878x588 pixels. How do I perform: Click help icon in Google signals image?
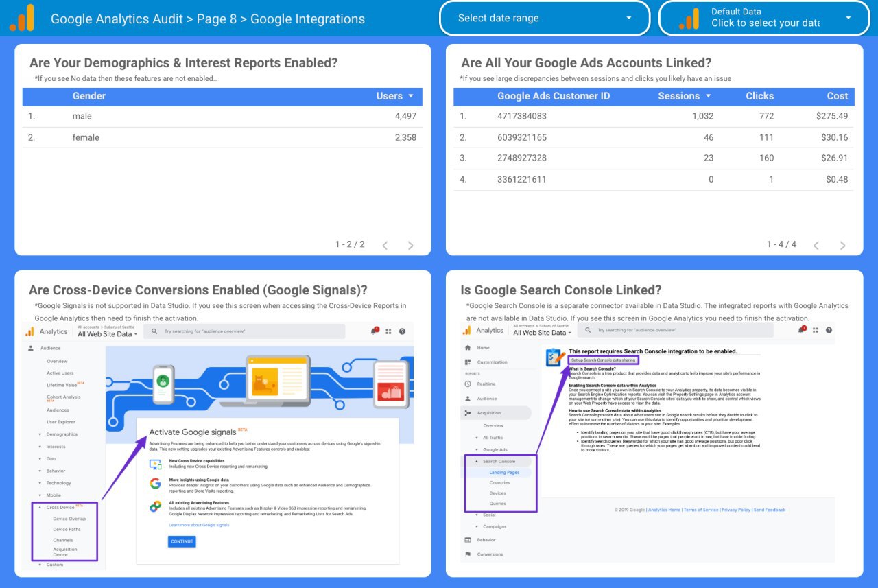(402, 331)
